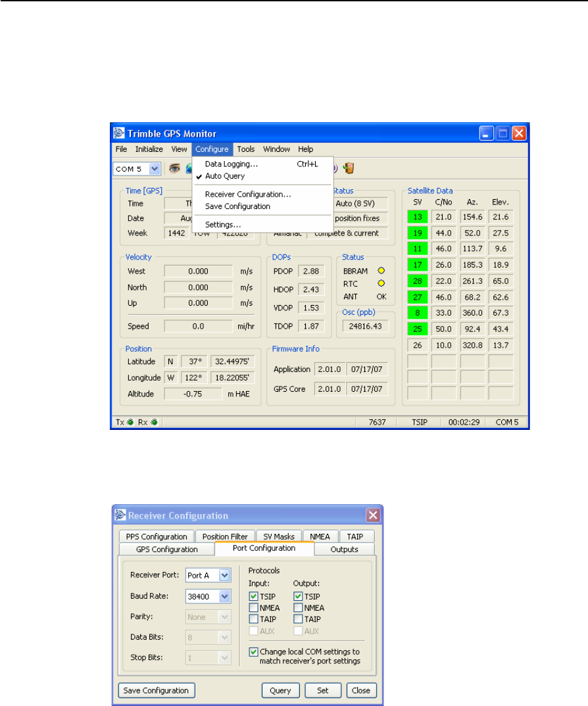Open Settings from the Configure menu
Viewport: 588px width, 706px height.
tap(262, 224)
